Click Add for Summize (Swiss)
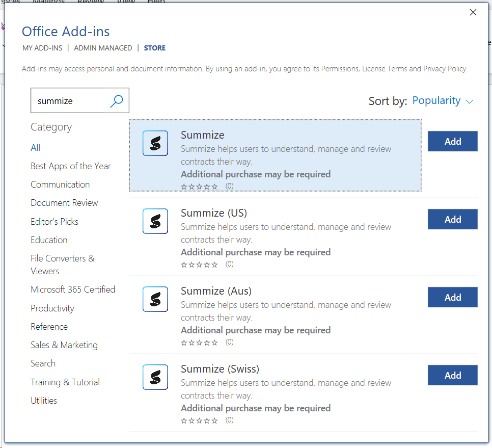 [452, 375]
